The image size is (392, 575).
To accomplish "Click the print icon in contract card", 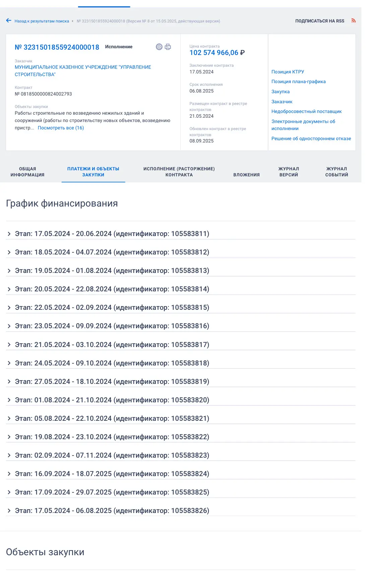I will (x=168, y=47).
